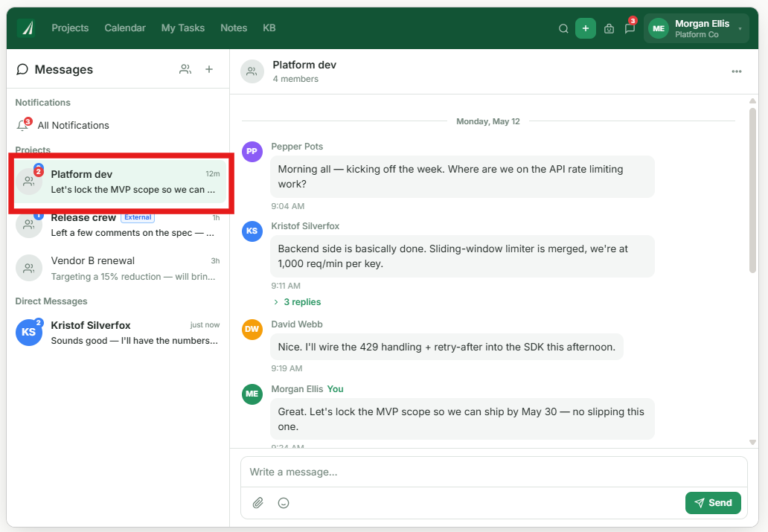Open My Tasks in the navigation
Screen dimensions: 768x532
coord(183,28)
